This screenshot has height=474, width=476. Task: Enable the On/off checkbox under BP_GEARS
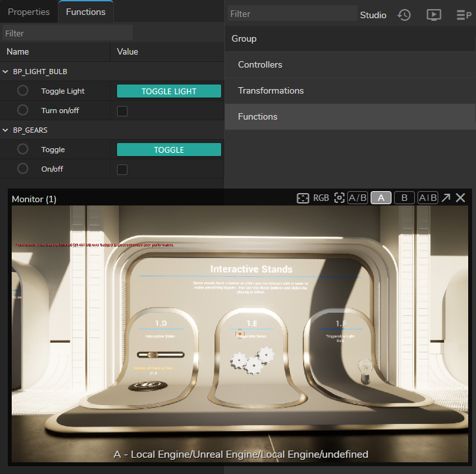point(122,170)
